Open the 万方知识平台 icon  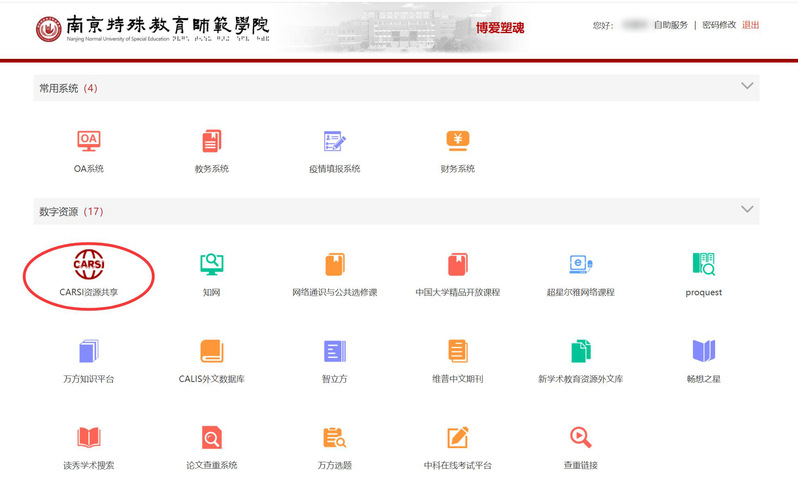click(88, 351)
